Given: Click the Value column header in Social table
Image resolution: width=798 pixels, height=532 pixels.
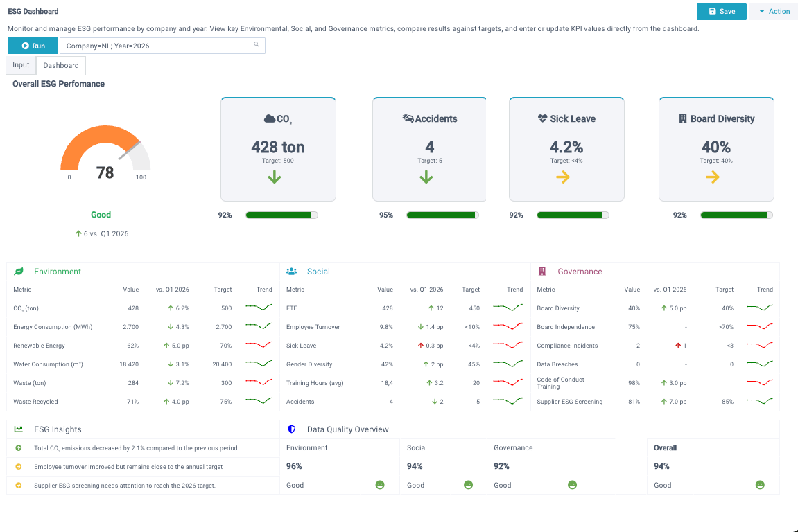Looking at the screenshot, I should pos(385,290).
